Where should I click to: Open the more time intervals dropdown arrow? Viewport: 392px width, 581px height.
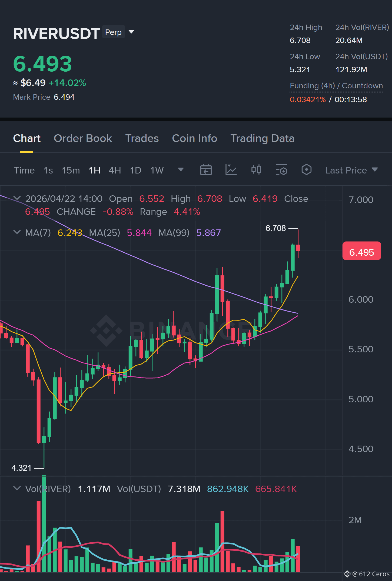[181, 170]
